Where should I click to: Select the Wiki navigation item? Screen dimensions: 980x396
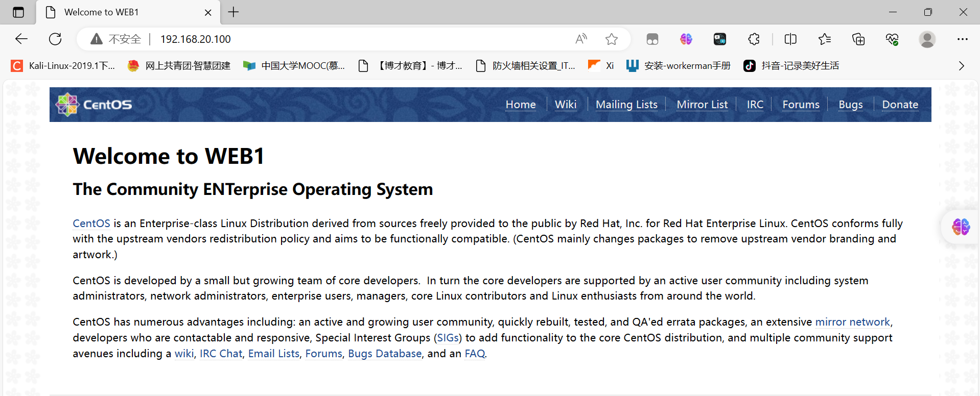tap(566, 105)
